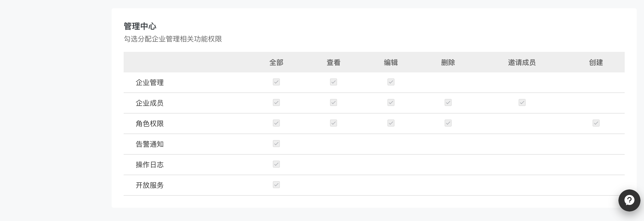Toggle 邀请成员 checkbox for 企业成员
Viewport: 644px width, 221px height.
(x=522, y=102)
